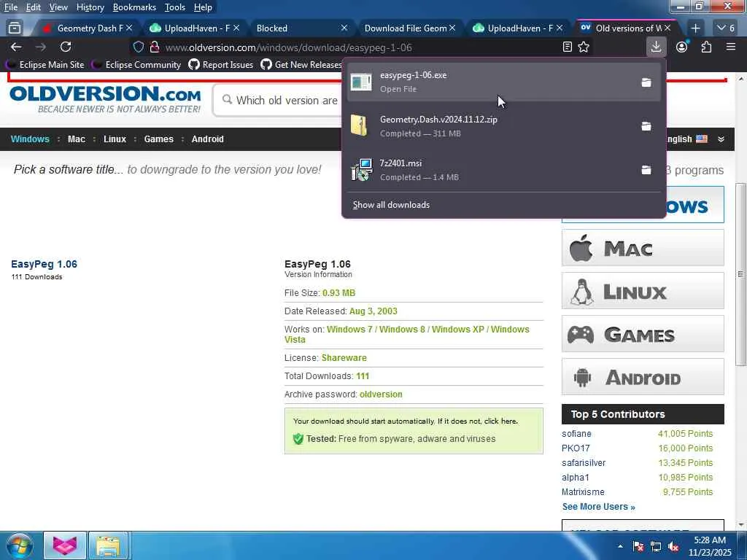
Task: Show in folder for easypeg-1-06.exe
Action: tap(646, 82)
